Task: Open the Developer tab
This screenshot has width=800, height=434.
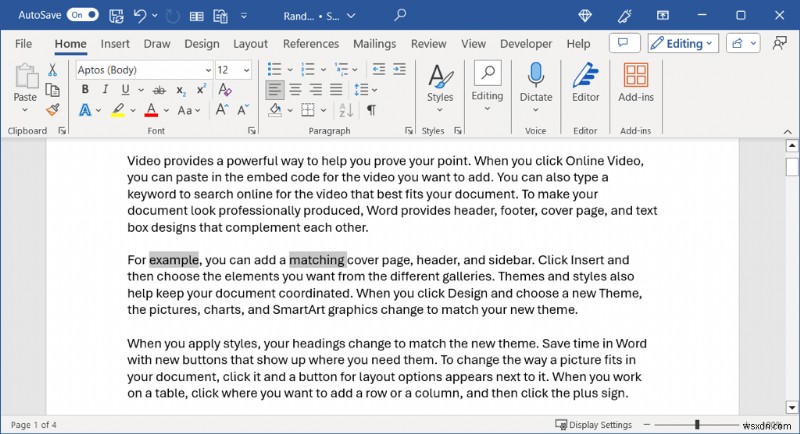Action: tap(526, 44)
